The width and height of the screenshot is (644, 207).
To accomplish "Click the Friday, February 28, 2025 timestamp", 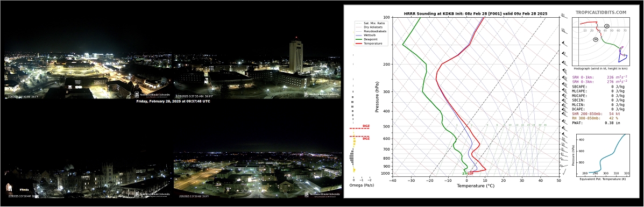I will point(173,101).
